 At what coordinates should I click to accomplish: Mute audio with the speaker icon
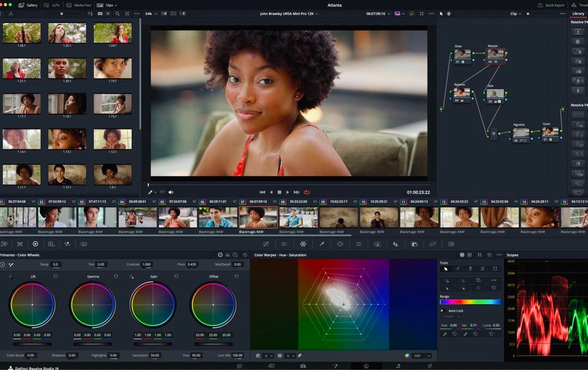pos(170,192)
